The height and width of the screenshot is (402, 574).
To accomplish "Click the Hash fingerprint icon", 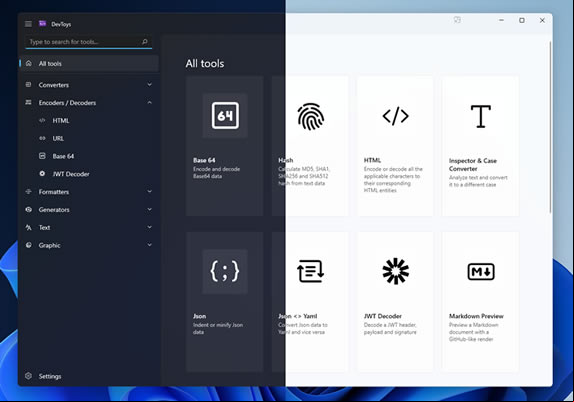I will tap(310, 116).
